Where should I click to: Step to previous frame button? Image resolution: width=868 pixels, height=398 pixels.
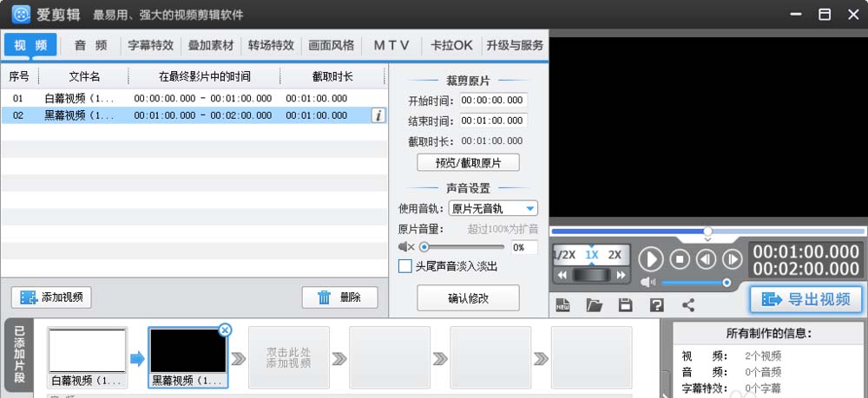click(706, 258)
